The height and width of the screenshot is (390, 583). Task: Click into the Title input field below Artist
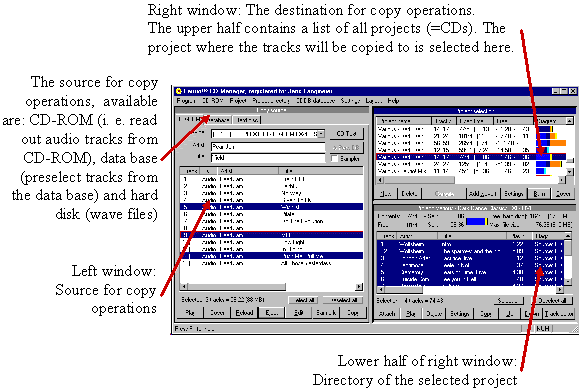(268, 158)
